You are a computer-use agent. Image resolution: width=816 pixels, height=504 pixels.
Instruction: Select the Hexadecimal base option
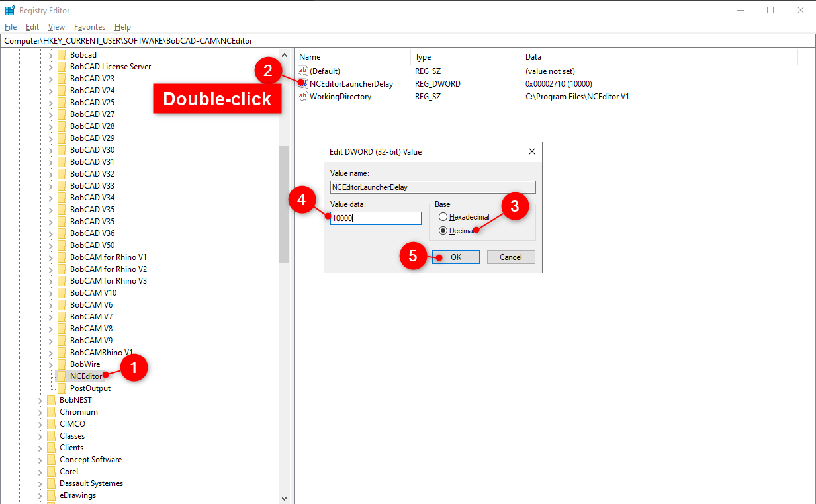click(x=443, y=217)
